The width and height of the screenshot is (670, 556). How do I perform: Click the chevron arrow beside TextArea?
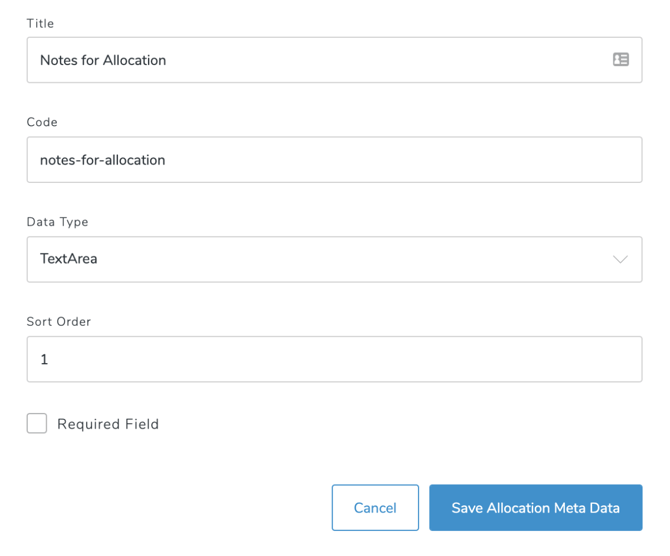pos(620,259)
